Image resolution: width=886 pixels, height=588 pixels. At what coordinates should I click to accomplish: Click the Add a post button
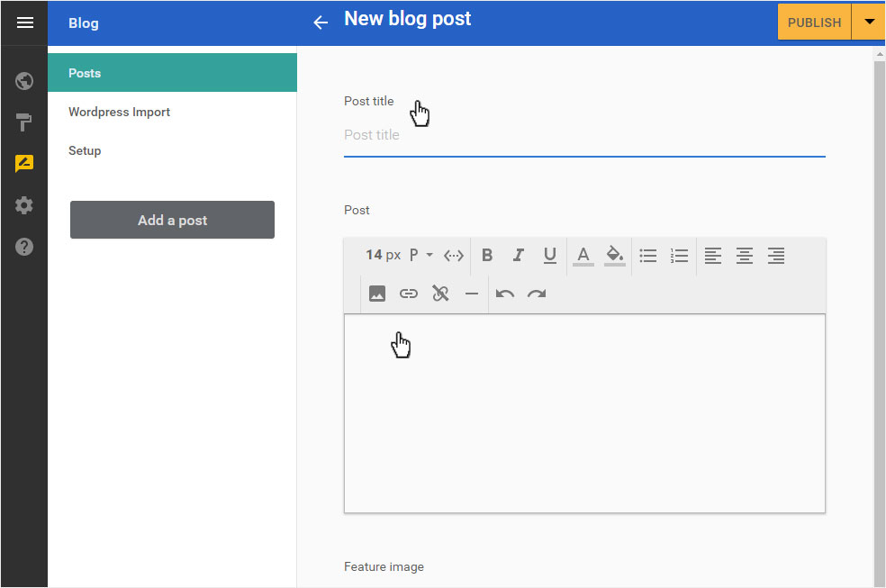[x=172, y=220]
